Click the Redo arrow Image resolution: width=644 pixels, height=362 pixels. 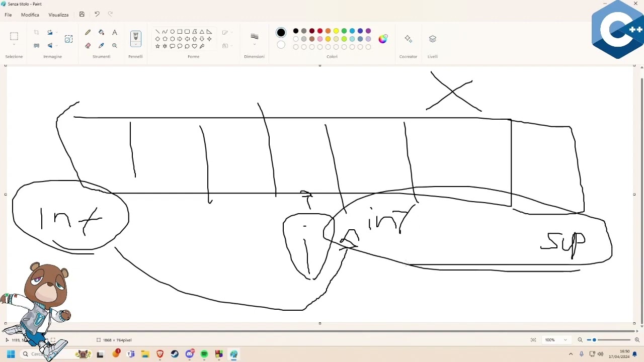110,14
